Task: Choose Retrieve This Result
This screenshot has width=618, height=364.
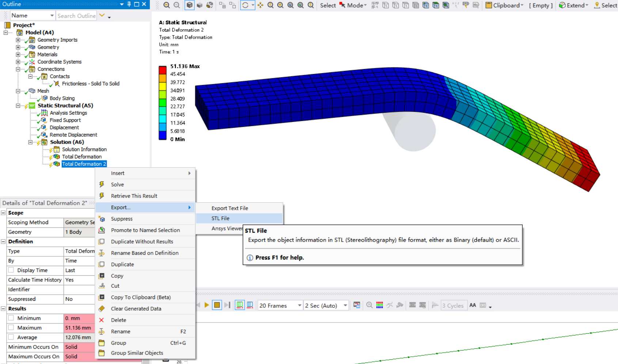Action: 145,196
